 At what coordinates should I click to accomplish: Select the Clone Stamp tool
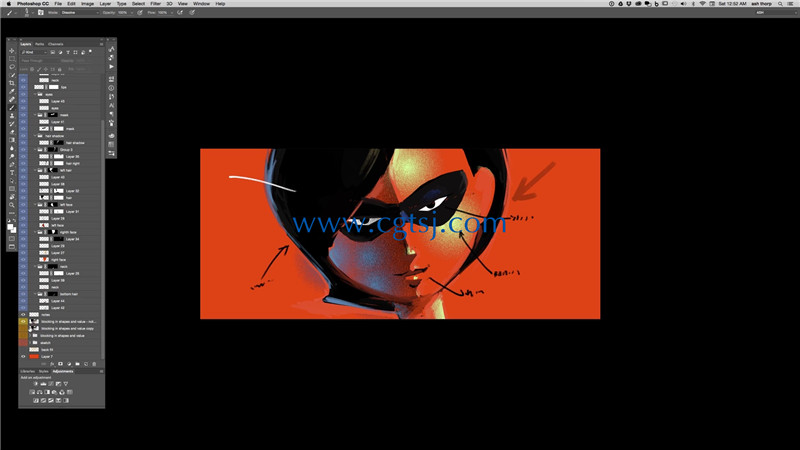12,116
